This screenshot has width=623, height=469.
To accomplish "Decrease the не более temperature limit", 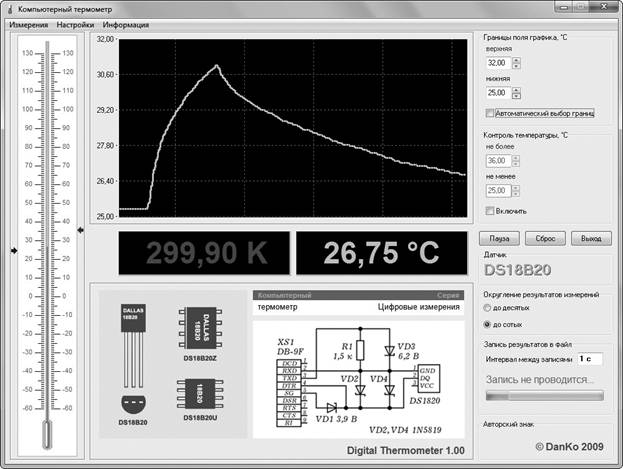I will [x=516, y=164].
